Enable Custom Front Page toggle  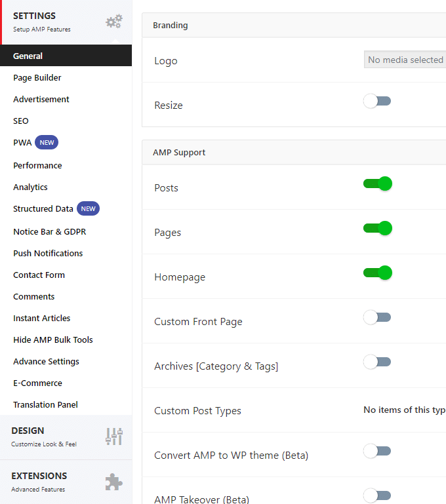point(377,317)
